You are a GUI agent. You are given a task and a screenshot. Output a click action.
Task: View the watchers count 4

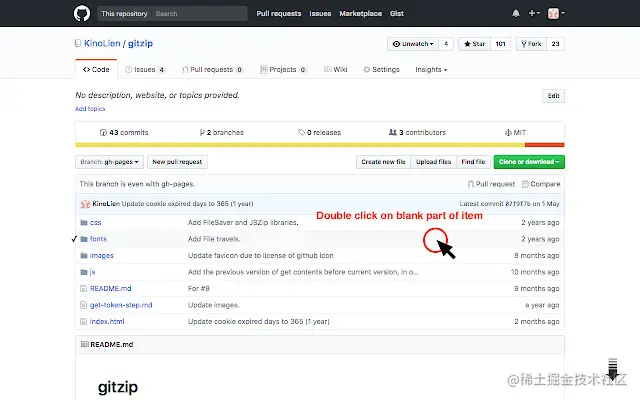tap(446, 44)
